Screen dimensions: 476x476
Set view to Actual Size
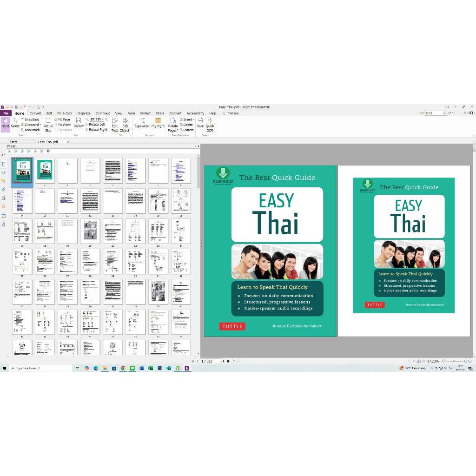pyautogui.click(x=48, y=125)
